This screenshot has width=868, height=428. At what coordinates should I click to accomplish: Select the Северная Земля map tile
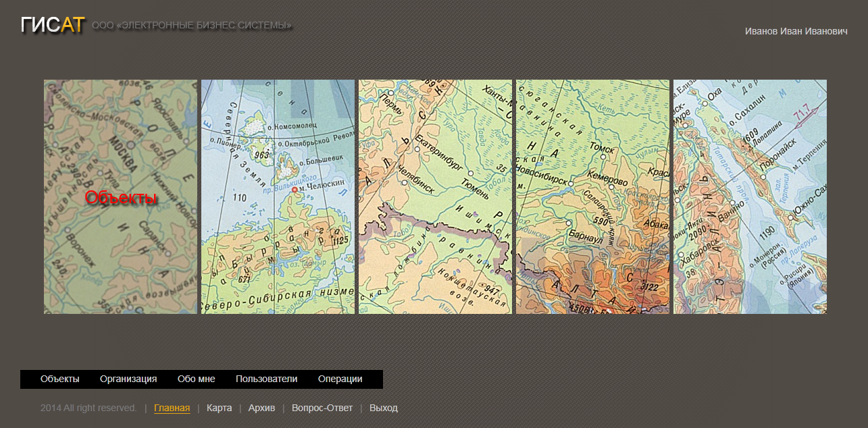[x=278, y=196]
